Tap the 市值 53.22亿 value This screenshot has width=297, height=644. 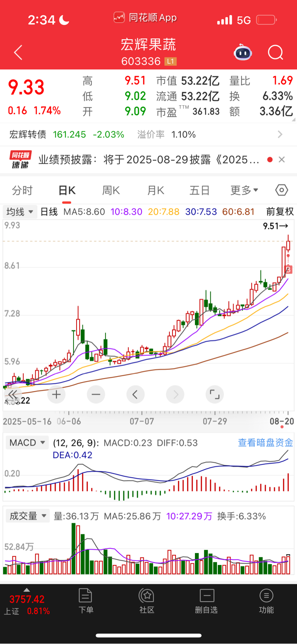[188, 81]
